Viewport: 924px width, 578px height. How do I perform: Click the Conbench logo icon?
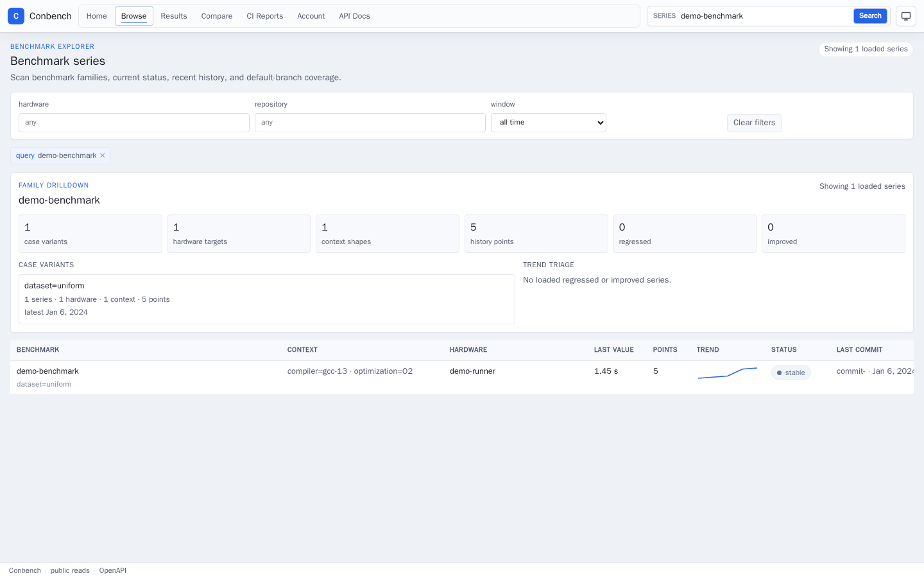click(x=16, y=16)
